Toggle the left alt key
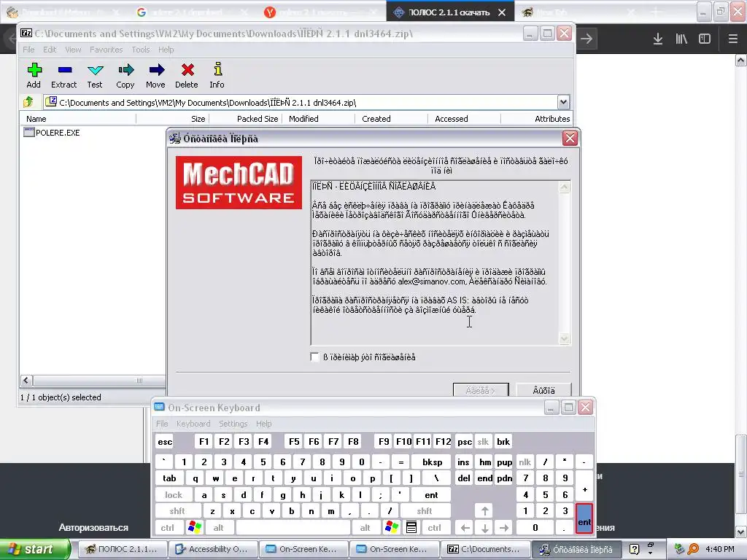The height and width of the screenshot is (560, 747). coord(219,528)
